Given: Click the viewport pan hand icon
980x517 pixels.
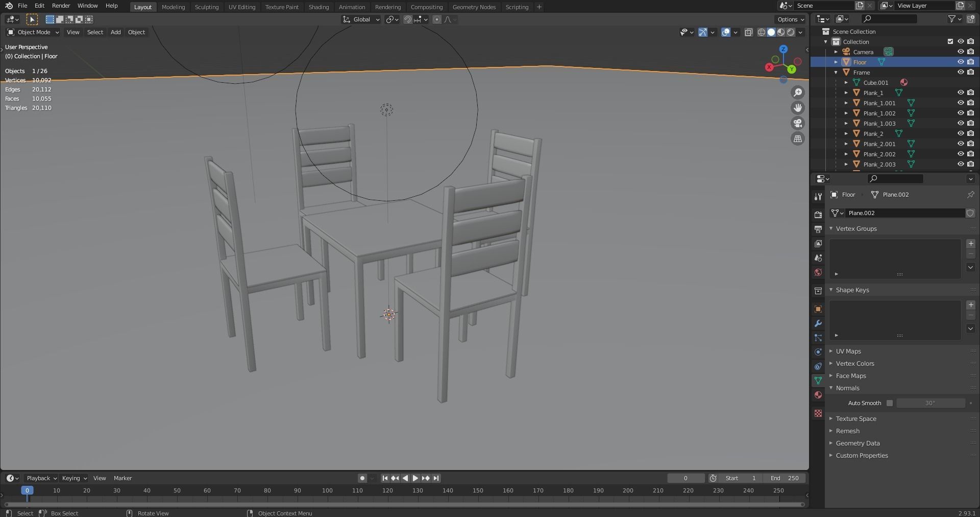Looking at the screenshot, I should point(798,108).
